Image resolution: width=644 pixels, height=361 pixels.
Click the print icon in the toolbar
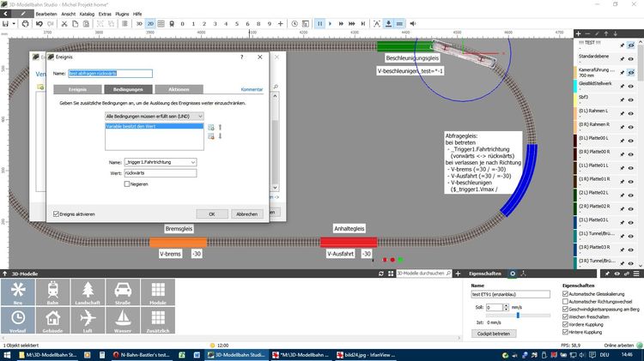(26, 24)
